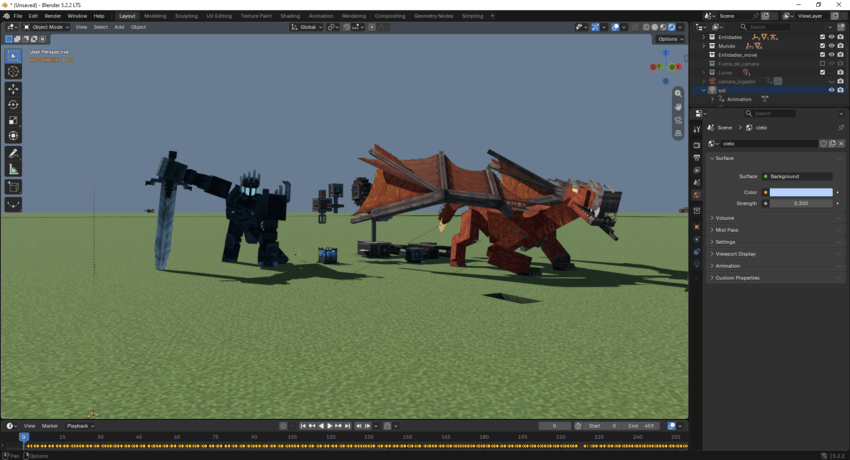This screenshot has width=850, height=460.
Task: Click the viewport Options button
Action: (670, 39)
